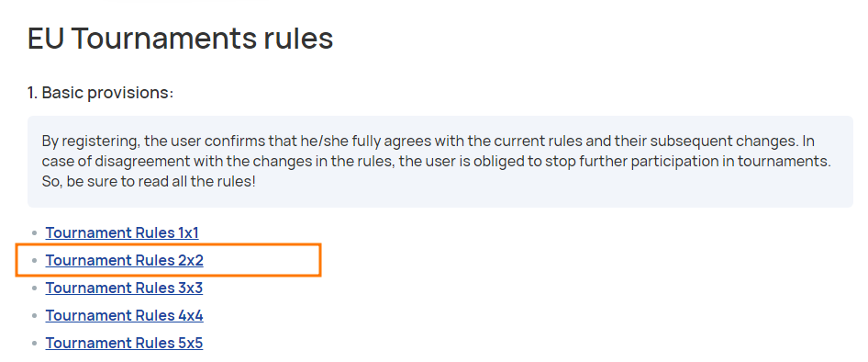Click the bullet beside Tournament Rules 2x2
The image size is (868, 362).
[x=34, y=261]
